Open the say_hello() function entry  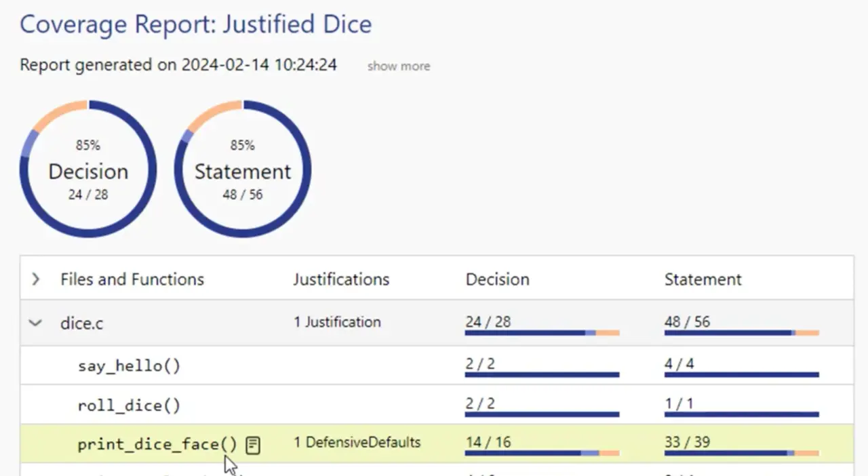point(129,366)
